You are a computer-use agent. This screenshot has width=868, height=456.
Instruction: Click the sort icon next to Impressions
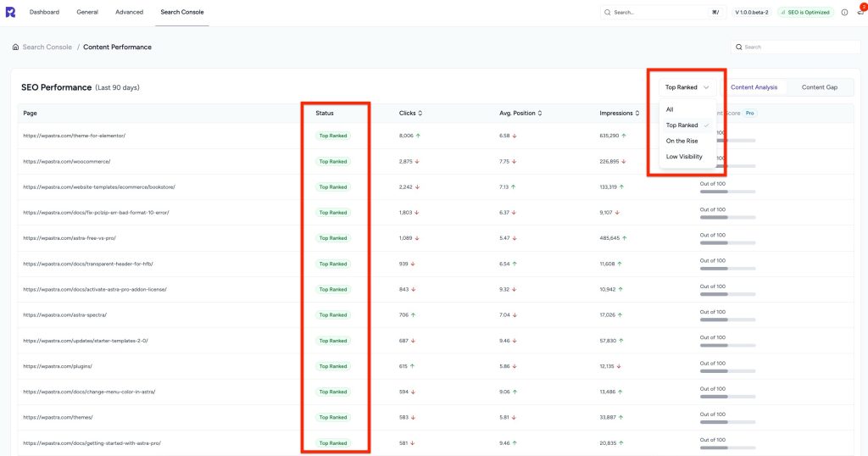pos(637,113)
